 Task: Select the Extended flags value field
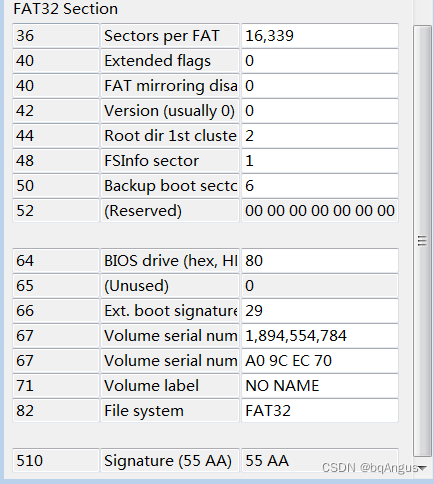click(320, 61)
